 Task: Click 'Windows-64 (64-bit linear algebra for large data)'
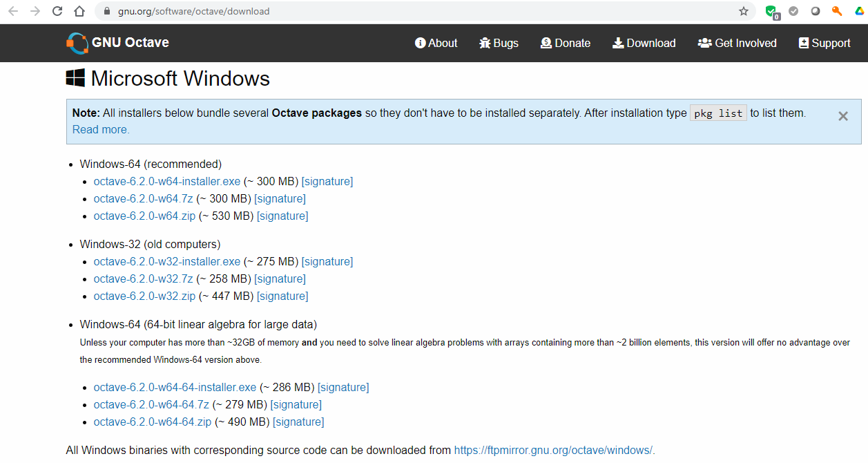click(198, 325)
